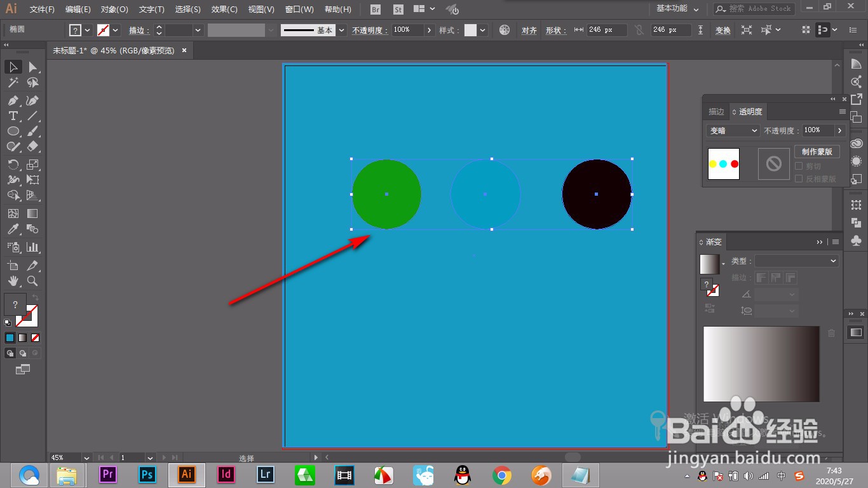868x488 pixels.
Task: Select the Symbol Sprayer tool
Action: [13, 247]
